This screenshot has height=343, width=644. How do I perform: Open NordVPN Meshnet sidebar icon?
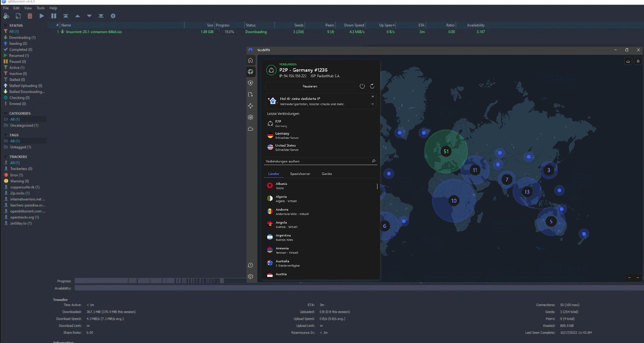[x=250, y=106]
